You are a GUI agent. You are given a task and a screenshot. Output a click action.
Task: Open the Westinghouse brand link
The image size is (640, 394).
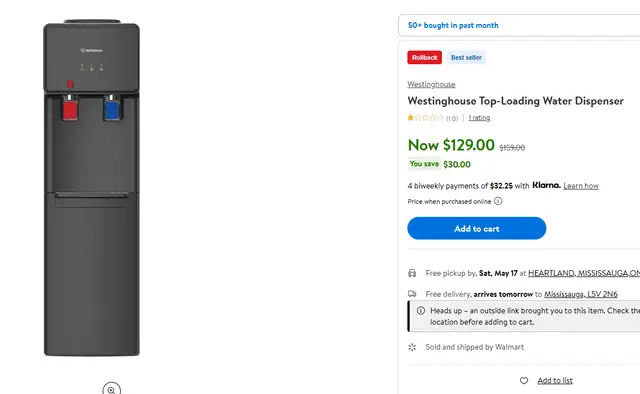[x=431, y=84]
